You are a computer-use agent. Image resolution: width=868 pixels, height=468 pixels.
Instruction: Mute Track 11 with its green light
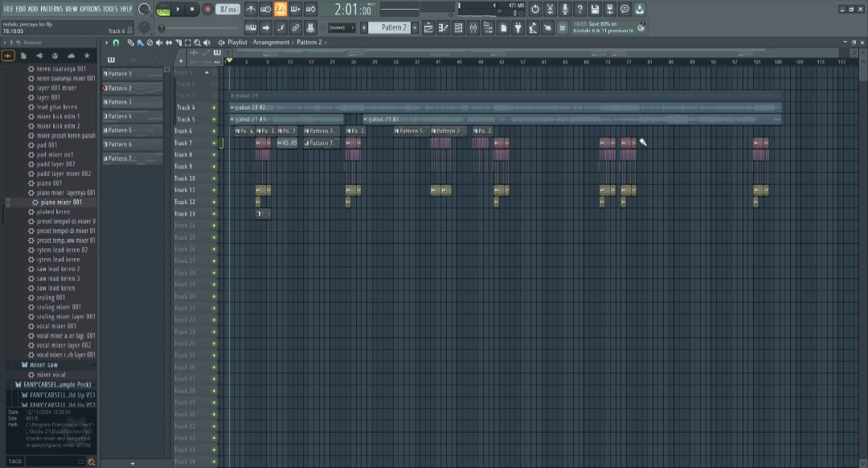215,191
